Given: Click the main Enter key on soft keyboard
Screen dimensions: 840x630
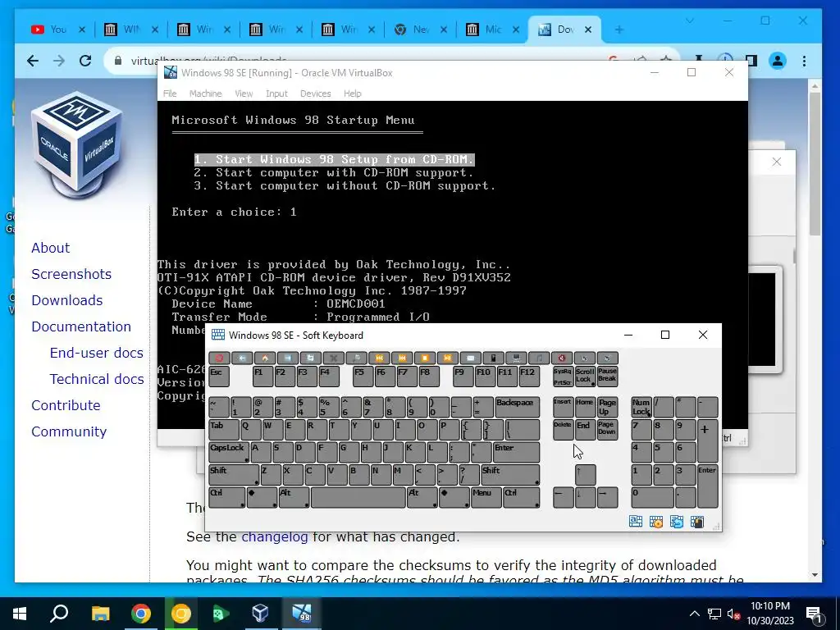Looking at the screenshot, I should (516, 452).
